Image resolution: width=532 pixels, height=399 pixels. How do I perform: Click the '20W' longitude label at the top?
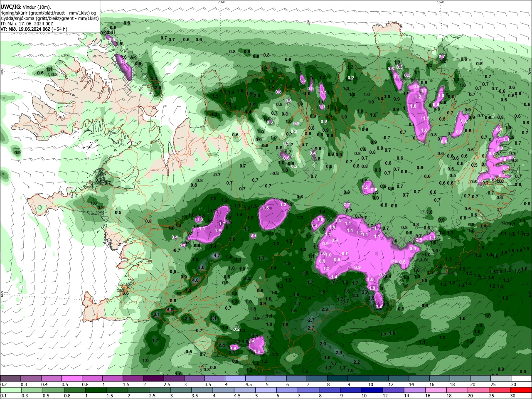coord(221,2)
